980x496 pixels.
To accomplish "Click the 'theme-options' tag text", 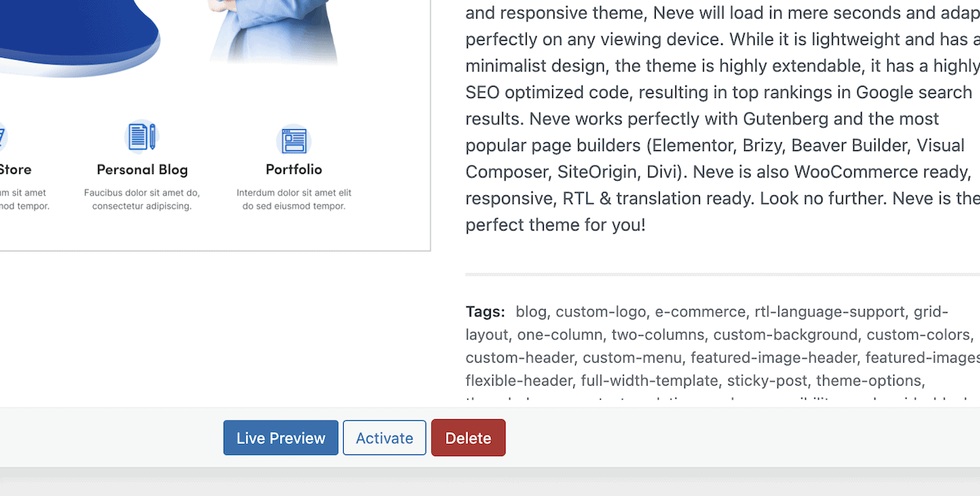I will click(x=869, y=380).
